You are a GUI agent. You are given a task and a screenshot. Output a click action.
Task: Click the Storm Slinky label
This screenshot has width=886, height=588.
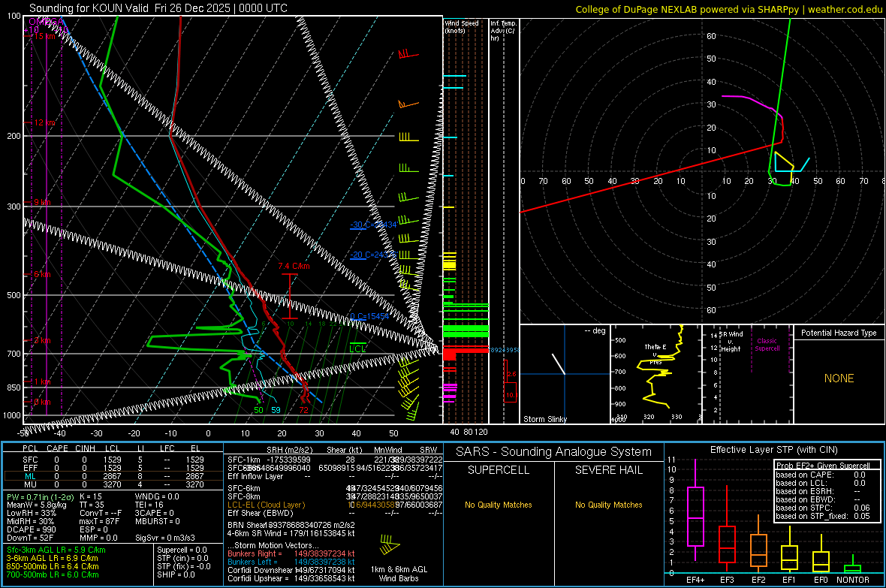(x=544, y=419)
